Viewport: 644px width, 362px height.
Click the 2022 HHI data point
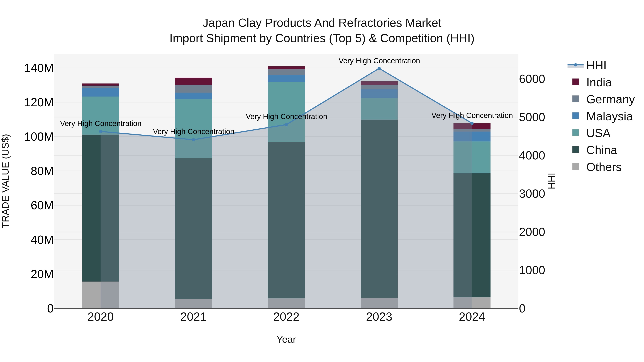pyautogui.click(x=286, y=125)
